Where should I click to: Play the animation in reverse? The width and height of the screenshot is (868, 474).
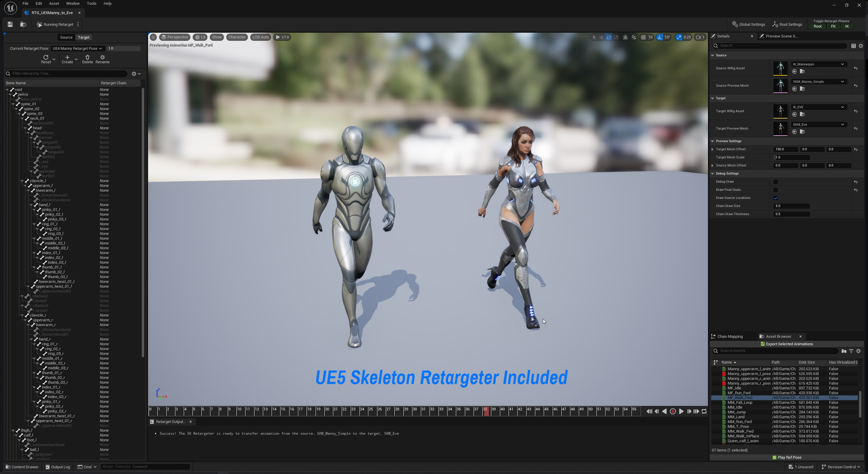664,411
